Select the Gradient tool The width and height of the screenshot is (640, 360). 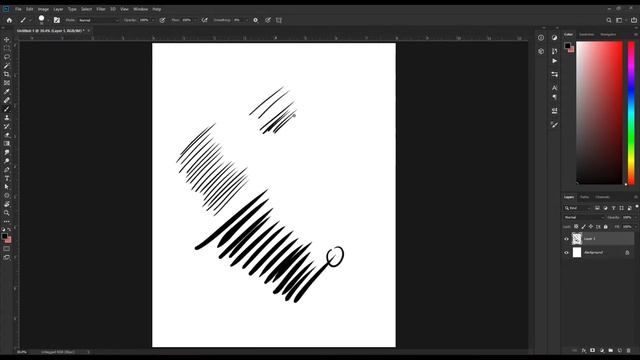(7, 144)
